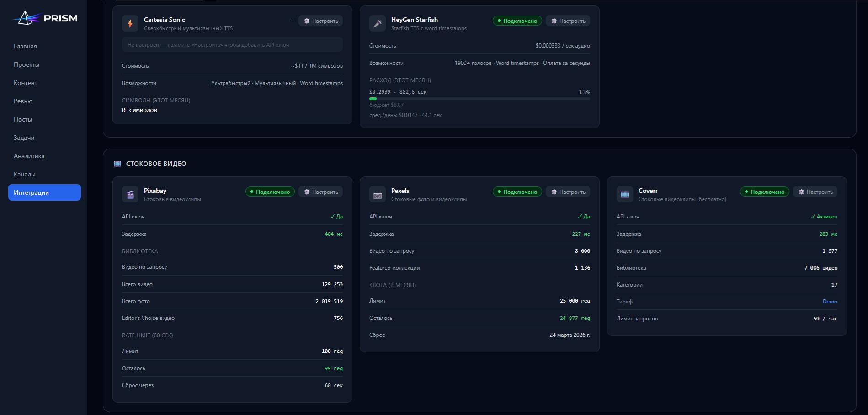The image size is (868, 415).
Task: Open the Проекты sidebar section
Action: tap(27, 64)
